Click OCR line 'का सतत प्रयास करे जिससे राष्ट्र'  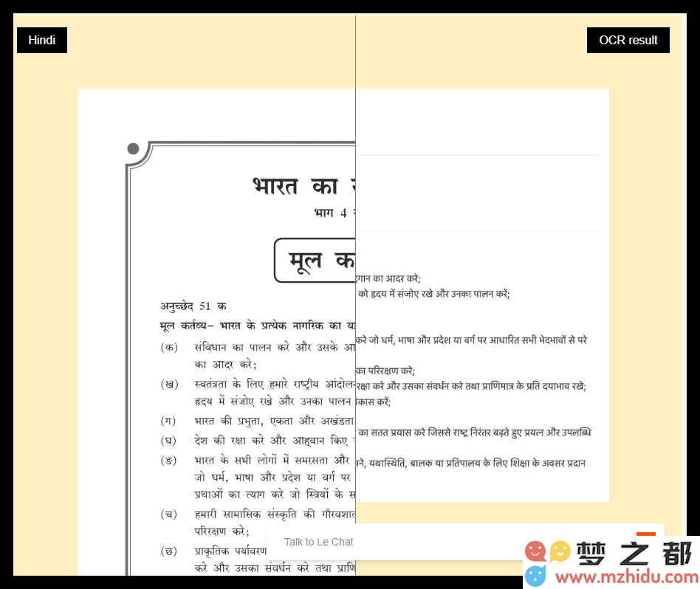(474, 433)
